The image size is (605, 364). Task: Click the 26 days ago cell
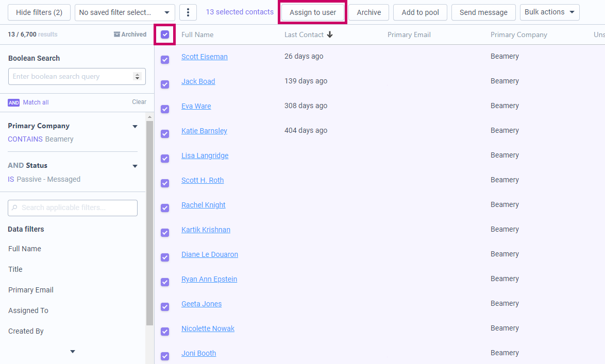click(304, 56)
